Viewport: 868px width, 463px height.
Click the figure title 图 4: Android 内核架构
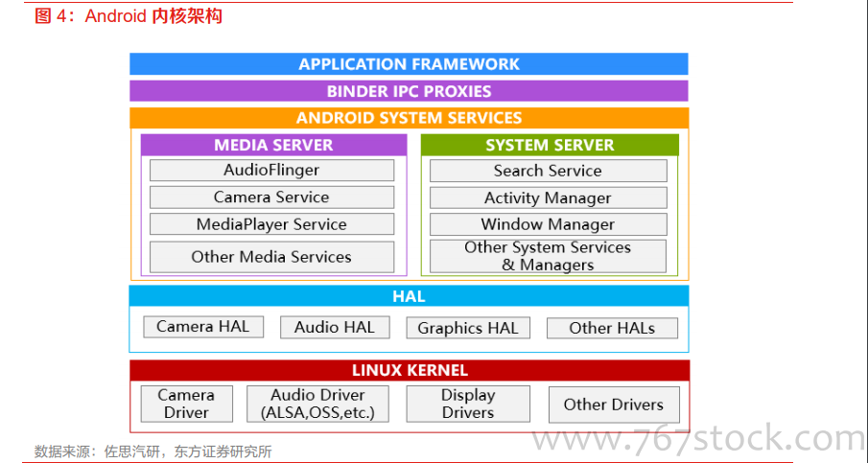129,16
